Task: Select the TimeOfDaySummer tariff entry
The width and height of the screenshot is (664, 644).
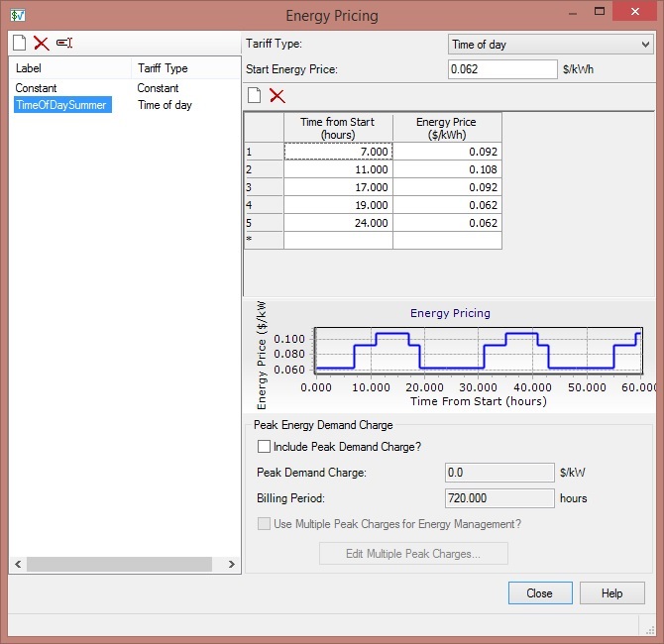Action: [61, 105]
